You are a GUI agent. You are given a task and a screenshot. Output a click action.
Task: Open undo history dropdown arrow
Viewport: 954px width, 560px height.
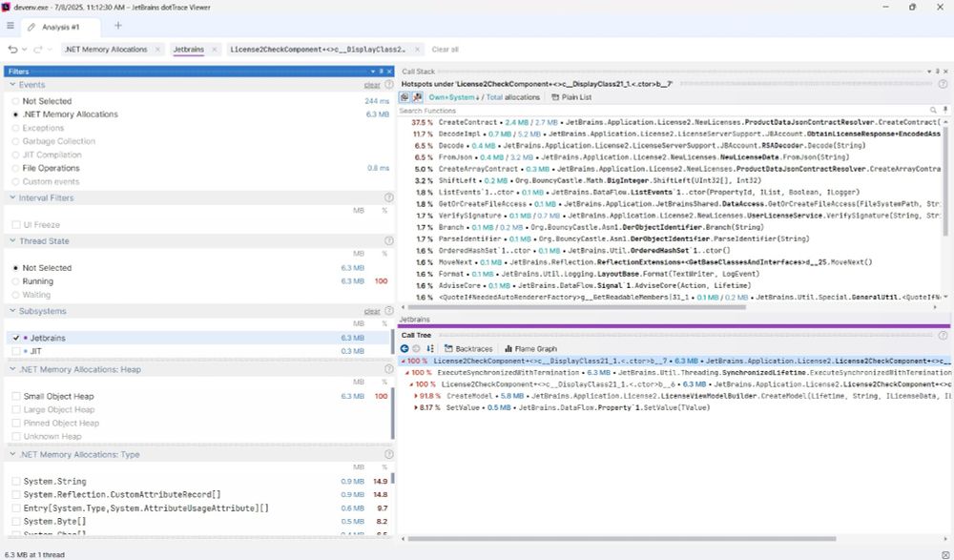25,50
